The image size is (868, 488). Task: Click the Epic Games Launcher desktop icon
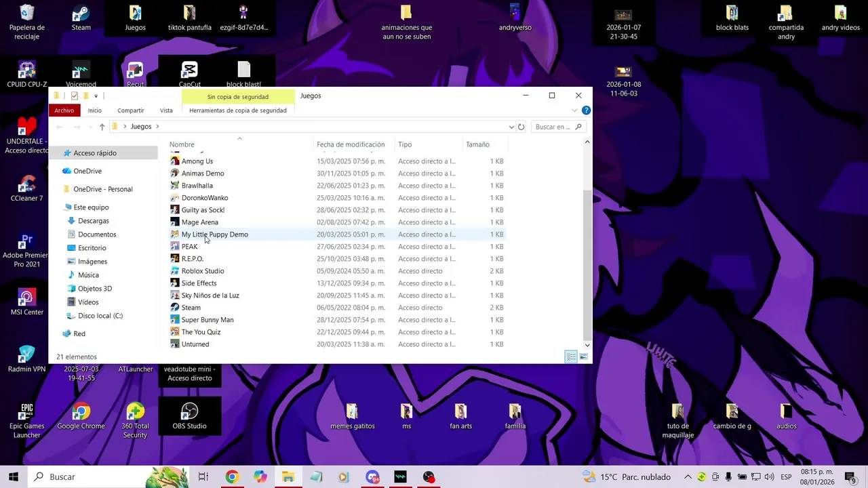[x=27, y=420]
